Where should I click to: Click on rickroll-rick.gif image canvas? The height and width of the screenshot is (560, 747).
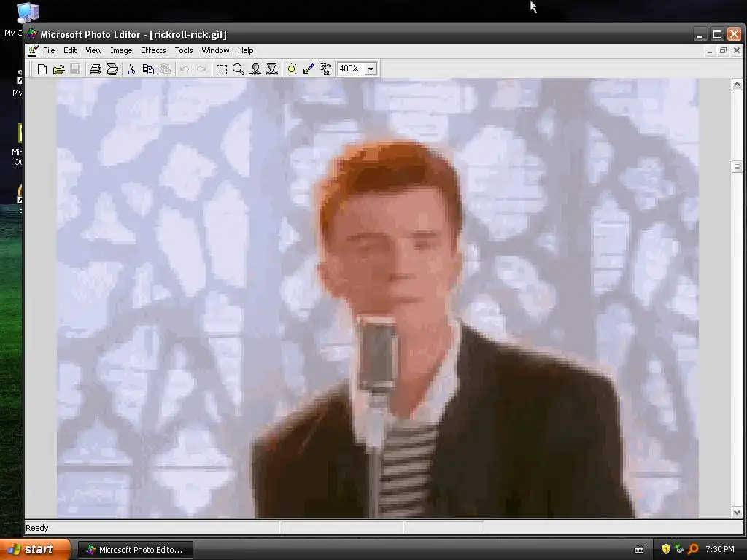[x=377, y=298]
